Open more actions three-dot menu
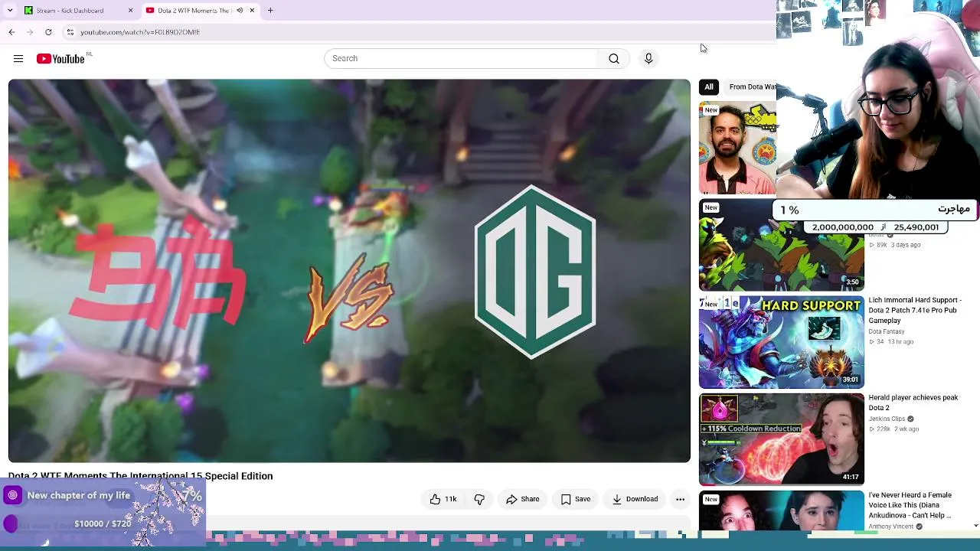The width and height of the screenshot is (980, 551). 680,499
